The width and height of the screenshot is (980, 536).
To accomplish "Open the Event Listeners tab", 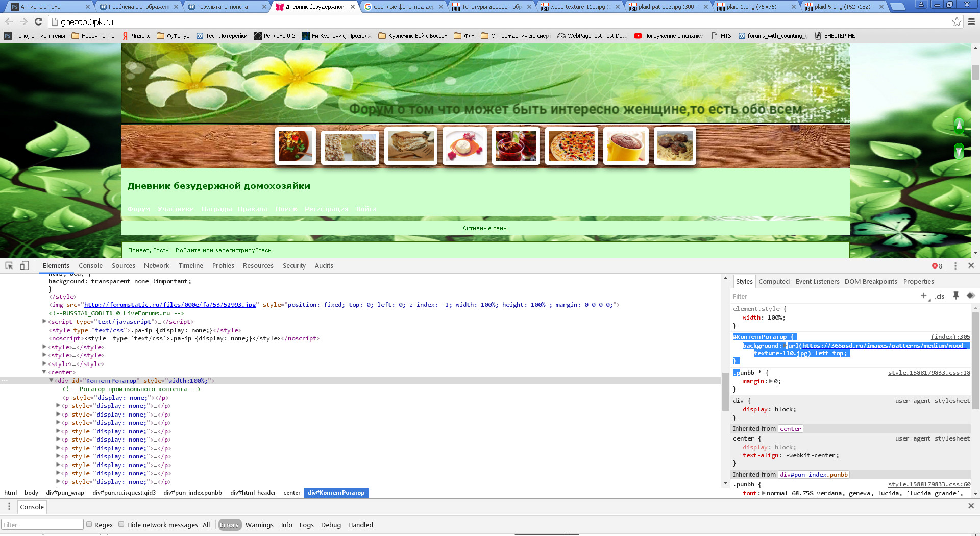I will point(817,281).
